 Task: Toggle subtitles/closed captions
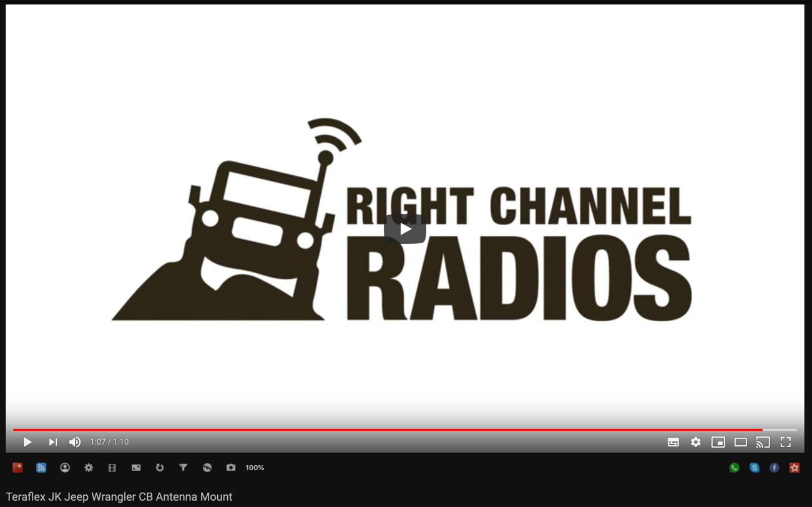673,442
